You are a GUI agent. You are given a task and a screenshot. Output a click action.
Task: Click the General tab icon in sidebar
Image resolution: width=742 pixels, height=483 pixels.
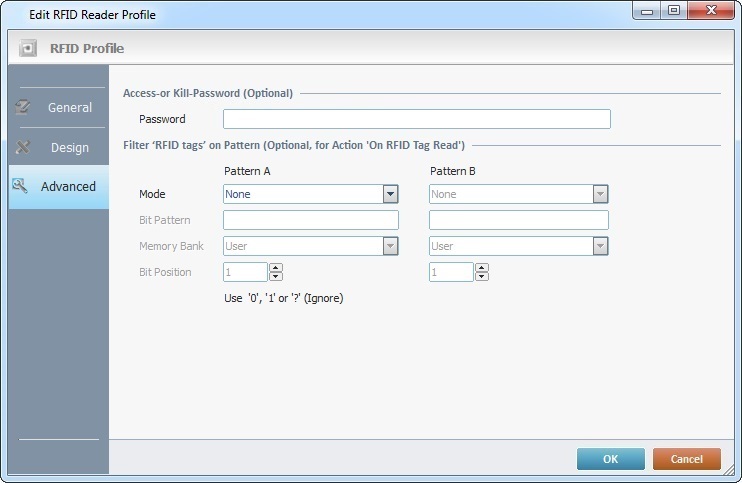tap(23, 107)
